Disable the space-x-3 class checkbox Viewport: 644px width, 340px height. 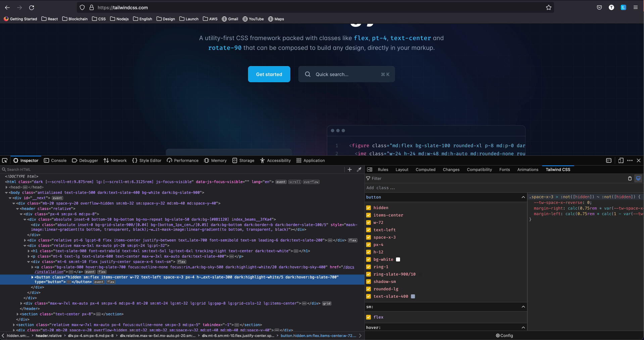[368, 237]
